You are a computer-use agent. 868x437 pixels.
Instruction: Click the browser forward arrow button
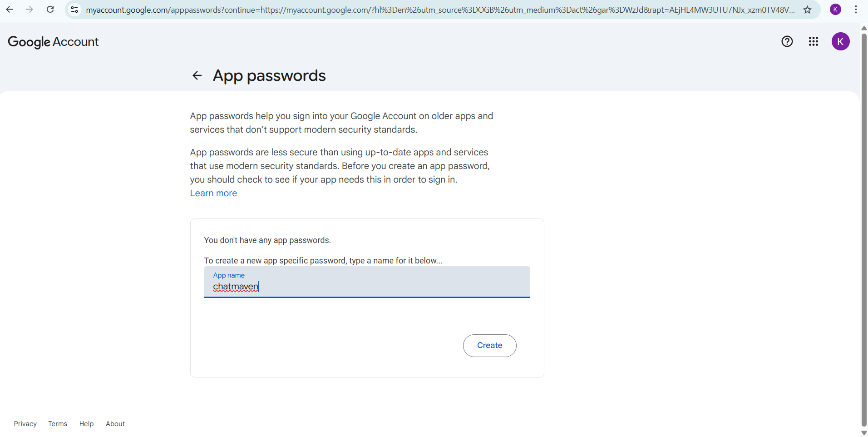[30, 10]
